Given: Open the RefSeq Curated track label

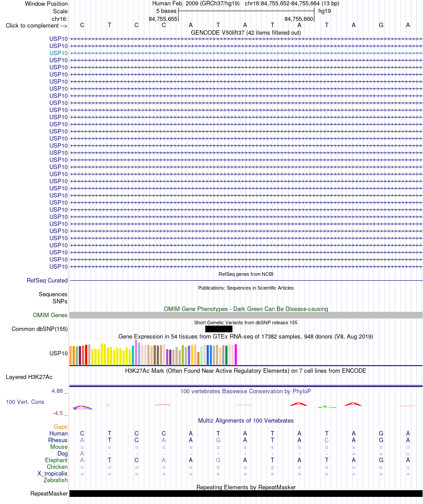Looking at the screenshot, I should pos(47,280).
